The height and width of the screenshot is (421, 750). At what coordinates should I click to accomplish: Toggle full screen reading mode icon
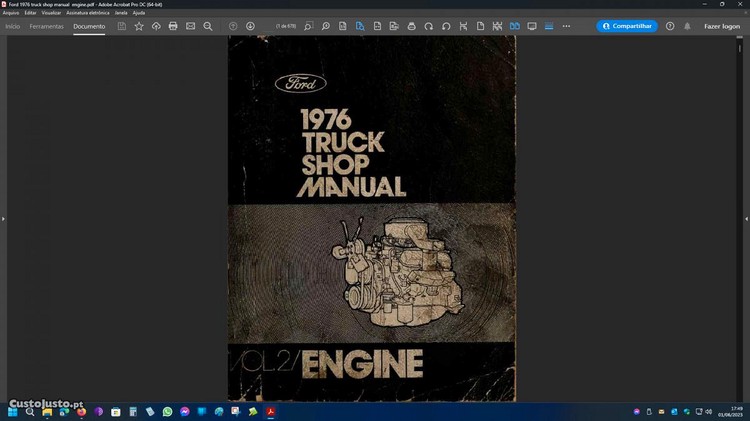click(532, 26)
